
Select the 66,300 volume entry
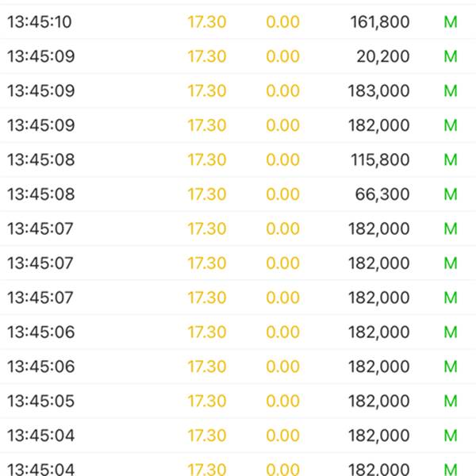(384, 194)
